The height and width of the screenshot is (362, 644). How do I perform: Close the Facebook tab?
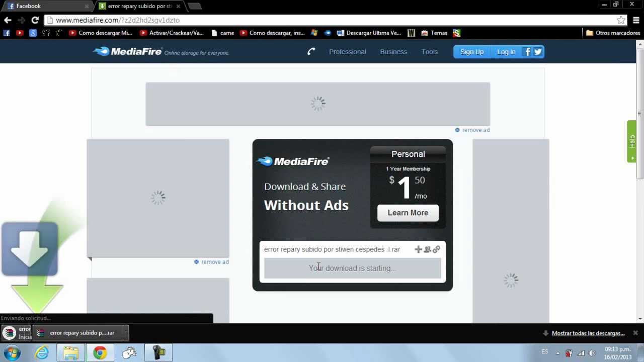[x=87, y=6]
